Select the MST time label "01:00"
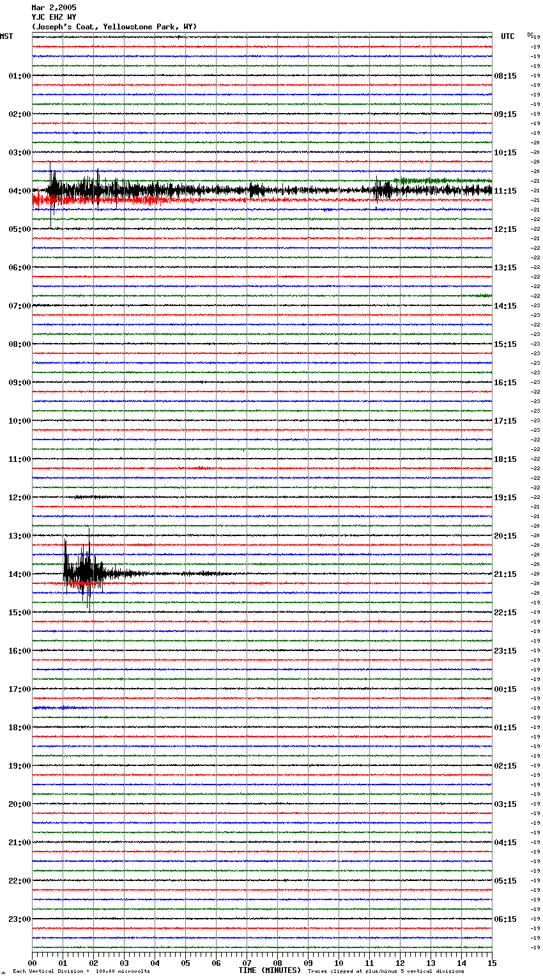 20,76
